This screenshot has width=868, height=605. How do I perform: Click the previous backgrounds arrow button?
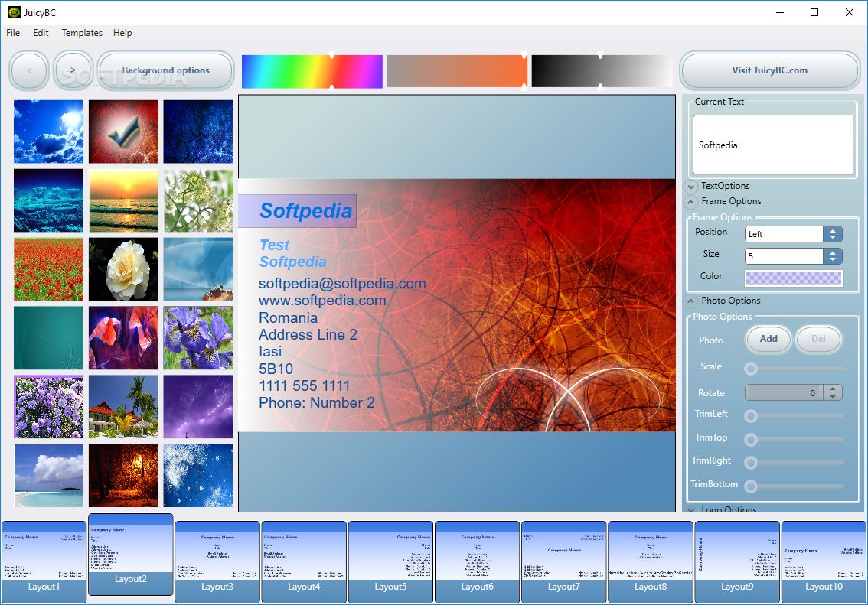coord(29,71)
